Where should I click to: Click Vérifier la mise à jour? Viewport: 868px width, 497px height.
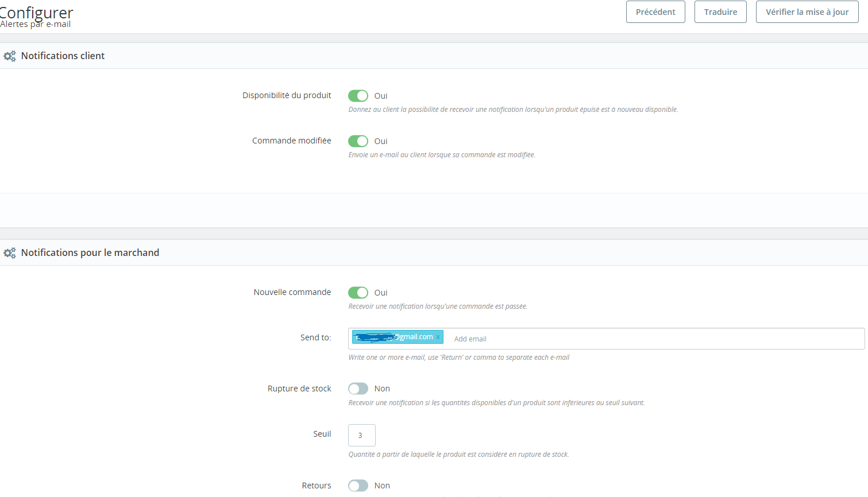coord(807,11)
